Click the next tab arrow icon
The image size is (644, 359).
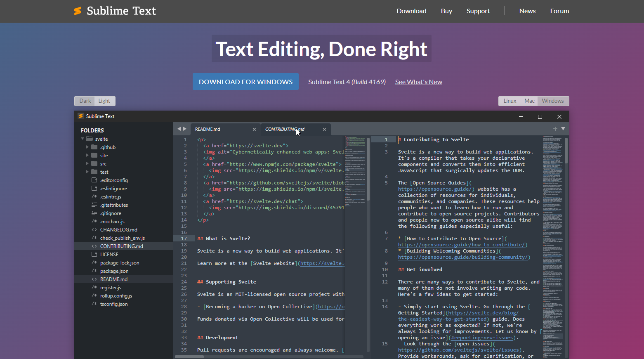185,129
